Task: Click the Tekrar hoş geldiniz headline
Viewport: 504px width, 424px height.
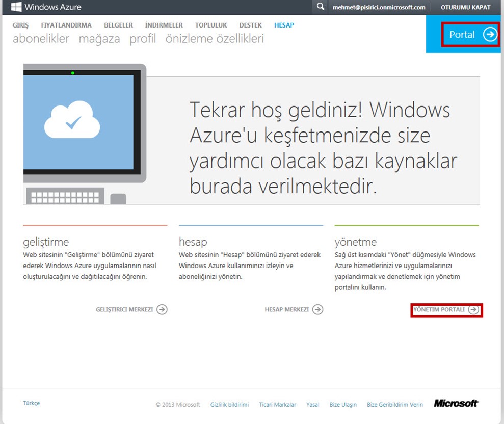Action: (x=323, y=148)
